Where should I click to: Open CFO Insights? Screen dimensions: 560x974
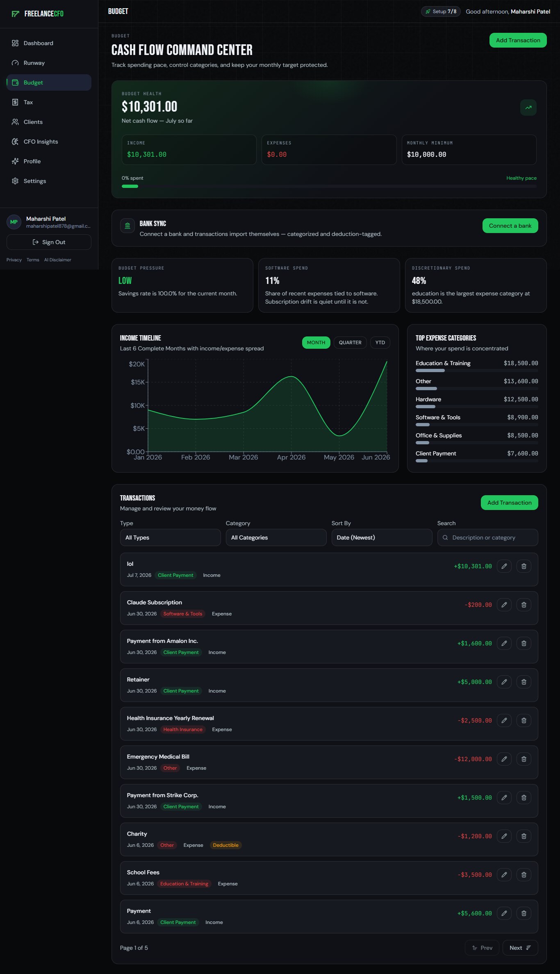tap(49, 142)
